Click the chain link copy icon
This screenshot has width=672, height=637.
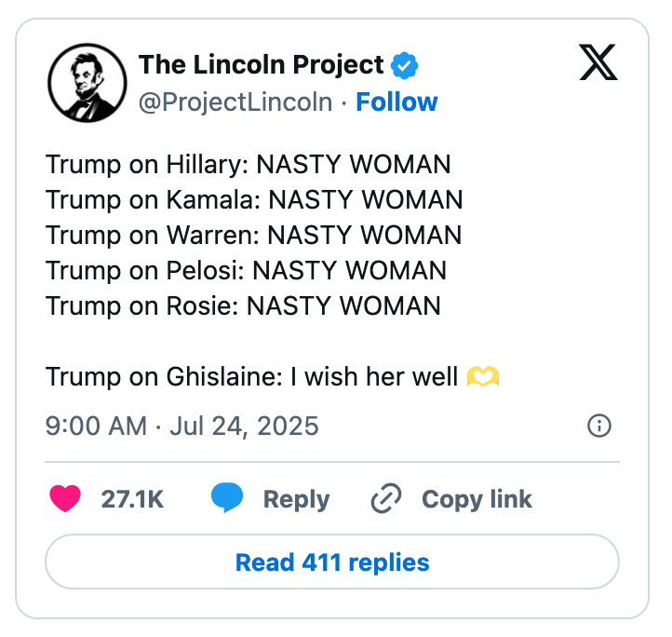[x=385, y=499]
